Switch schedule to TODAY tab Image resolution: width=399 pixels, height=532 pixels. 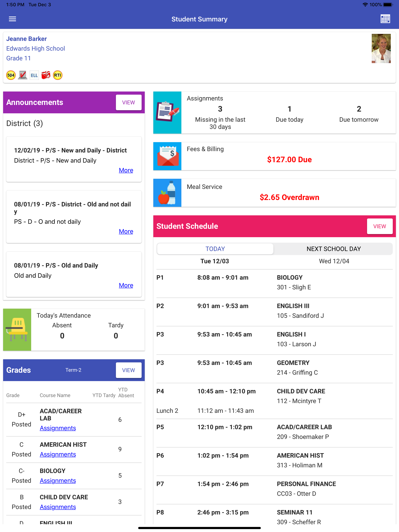click(215, 249)
